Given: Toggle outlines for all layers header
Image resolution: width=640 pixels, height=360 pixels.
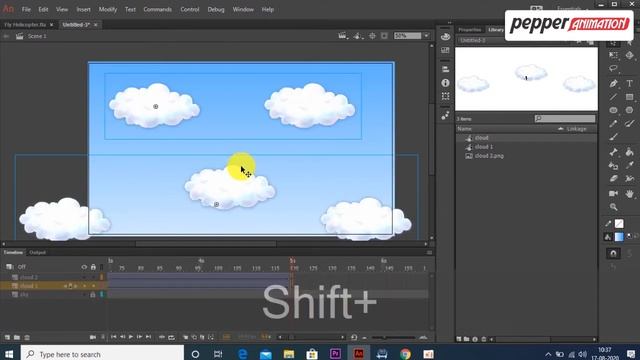Looking at the screenshot, I should 101,267.
